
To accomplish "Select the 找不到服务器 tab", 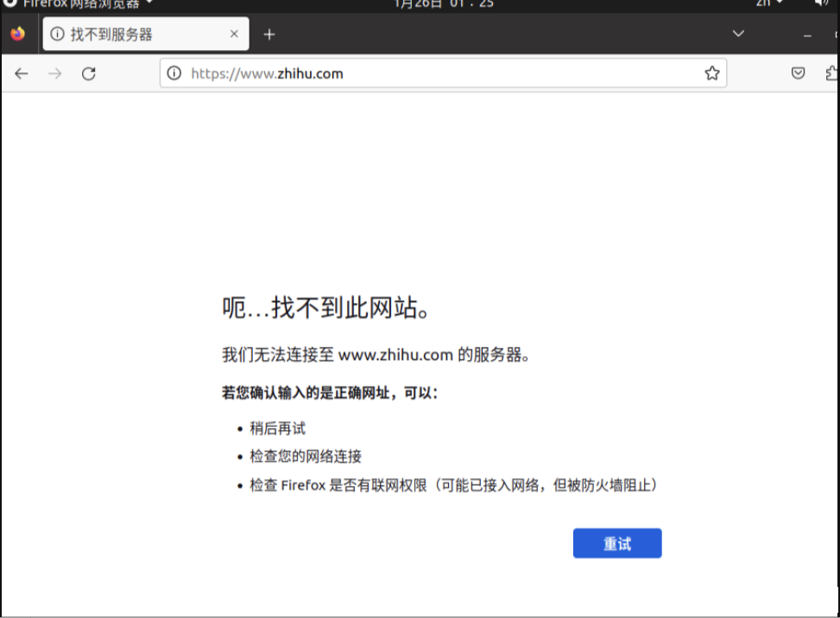I will [x=146, y=34].
